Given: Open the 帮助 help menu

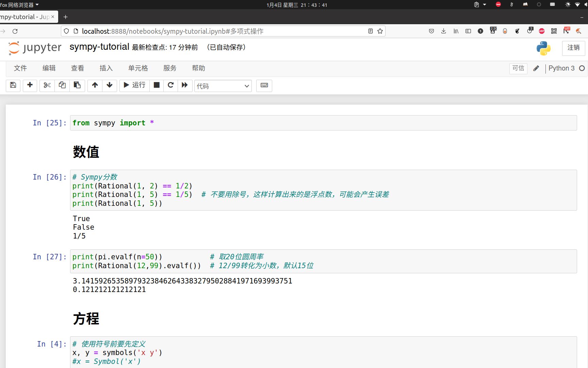Looking at the screenshot, I should click(x=198, y=68).
